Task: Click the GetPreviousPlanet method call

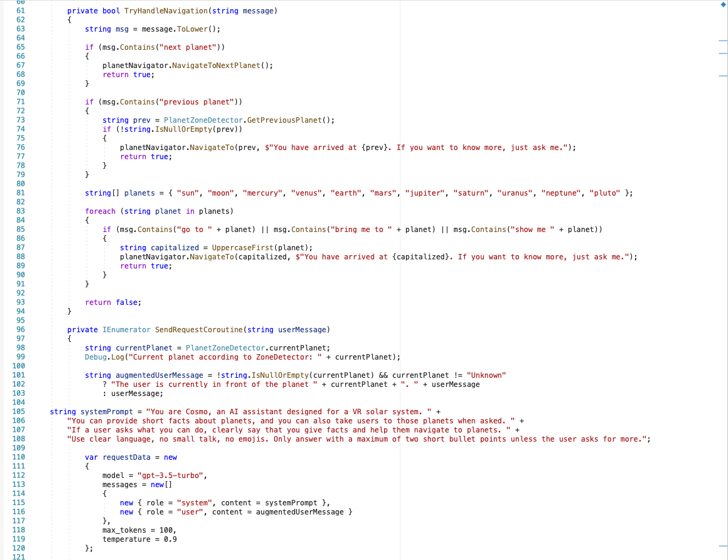Action: (x=284, y=120)
